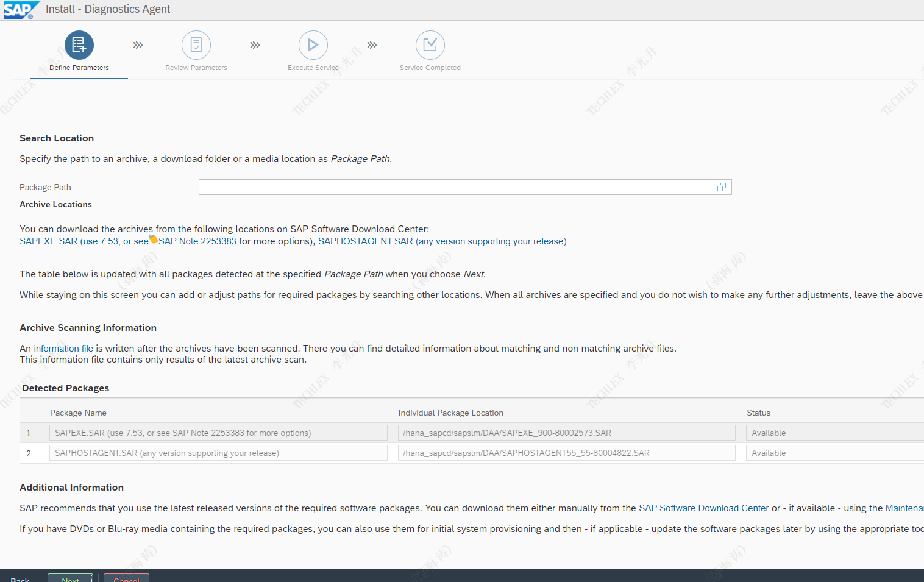This screenshot has width=924, height=582.
Task: Select the Service Completed step icon
Action: tap(430, 45)
